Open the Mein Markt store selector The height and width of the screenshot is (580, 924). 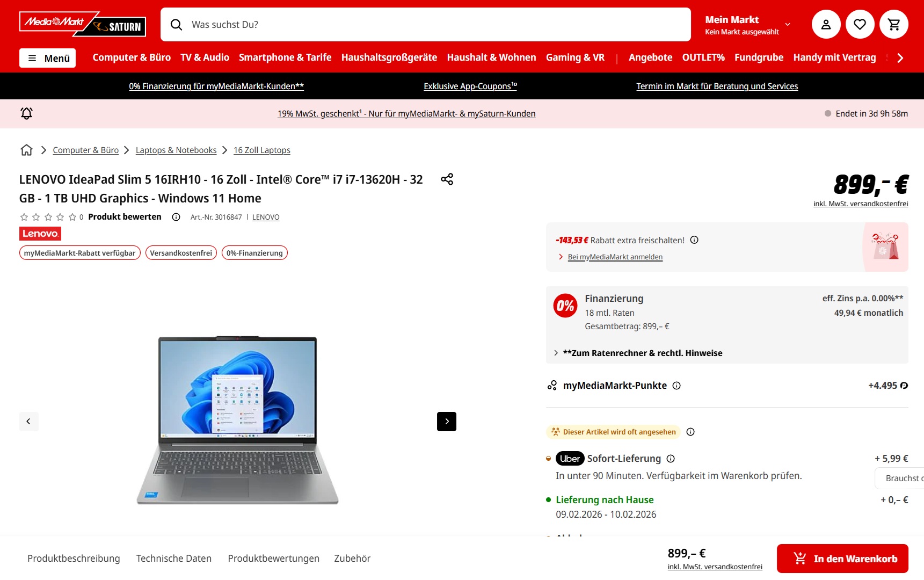click(x=747, y=25)
